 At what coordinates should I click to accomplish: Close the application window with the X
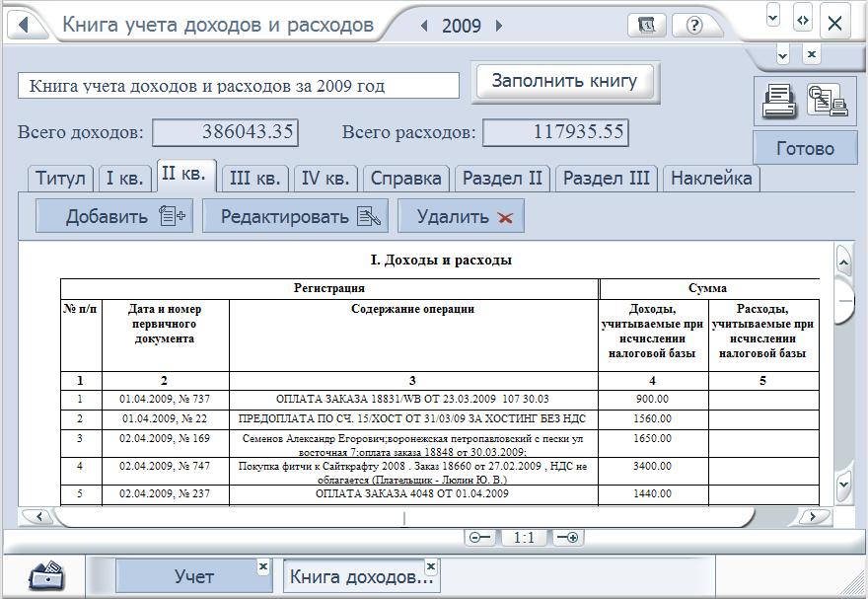[834, 23]
